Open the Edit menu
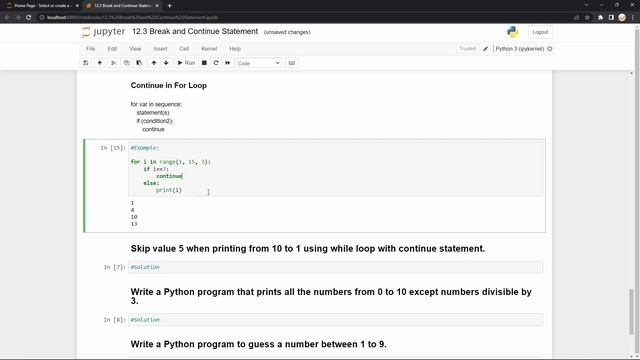 [x=112, y=49]
